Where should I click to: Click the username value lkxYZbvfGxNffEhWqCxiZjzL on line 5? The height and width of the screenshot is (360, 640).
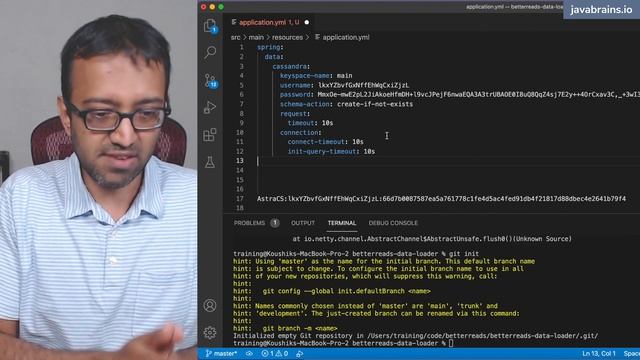(364, 85)
